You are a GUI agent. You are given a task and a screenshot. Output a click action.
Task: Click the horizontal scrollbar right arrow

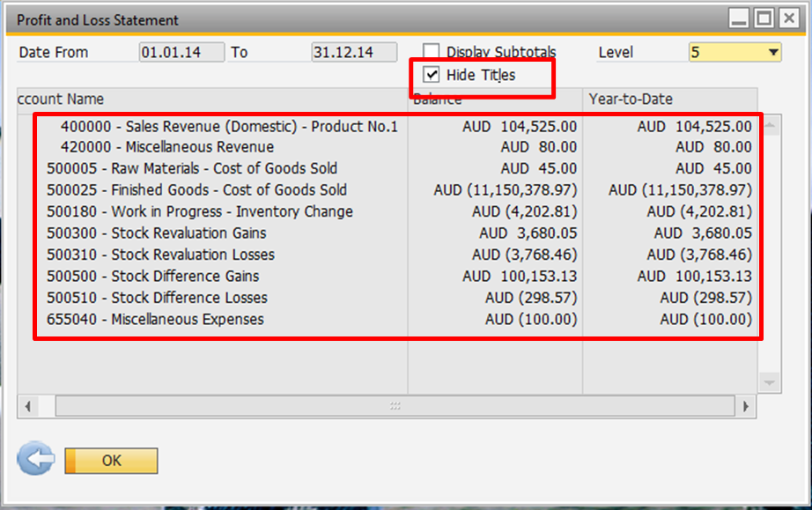[x=746, y=407]
